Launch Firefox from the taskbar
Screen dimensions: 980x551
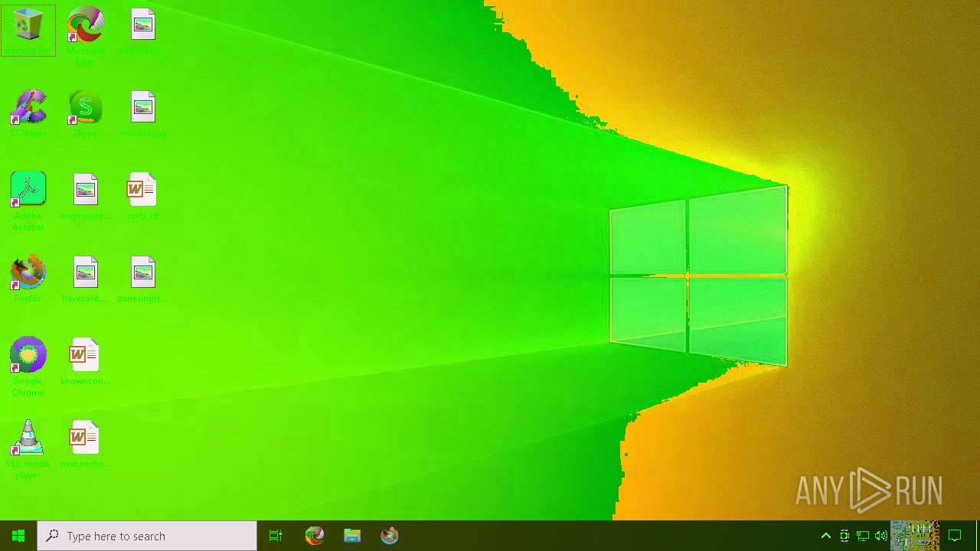coord(390,536)
